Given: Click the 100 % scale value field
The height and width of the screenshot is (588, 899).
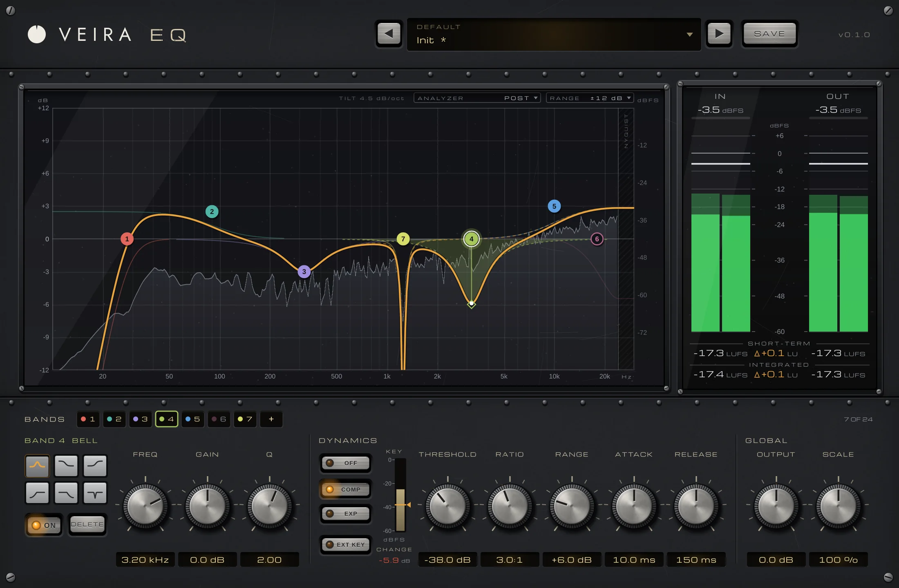Looking at the screenshot, I should tap(838, 559).
